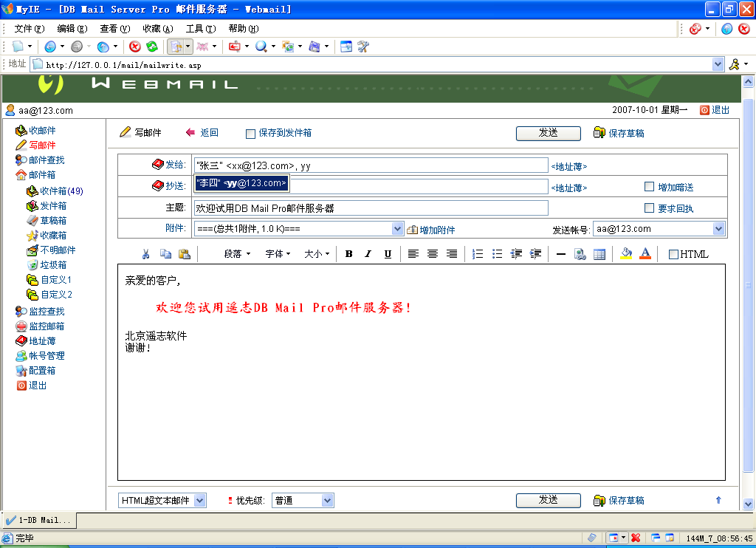
Task: Click the bottom 发送 send button
Action: (x=549, y=500)
